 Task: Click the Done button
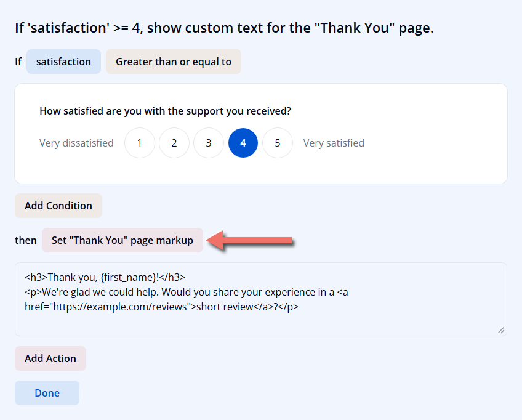[x=47, y=393]
